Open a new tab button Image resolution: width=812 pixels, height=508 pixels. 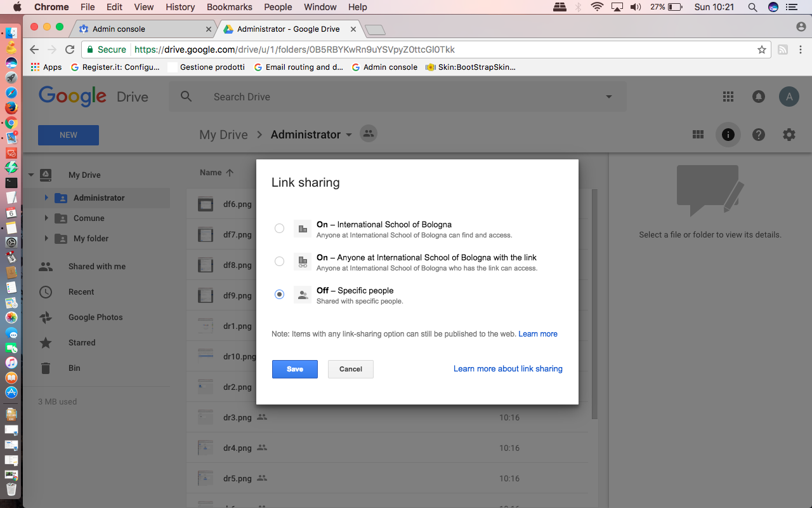375,30
